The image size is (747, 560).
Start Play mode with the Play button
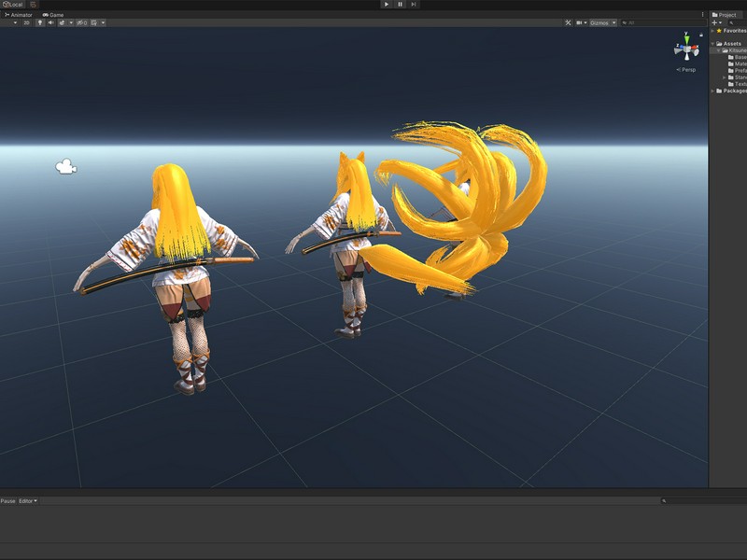[387, 5]
